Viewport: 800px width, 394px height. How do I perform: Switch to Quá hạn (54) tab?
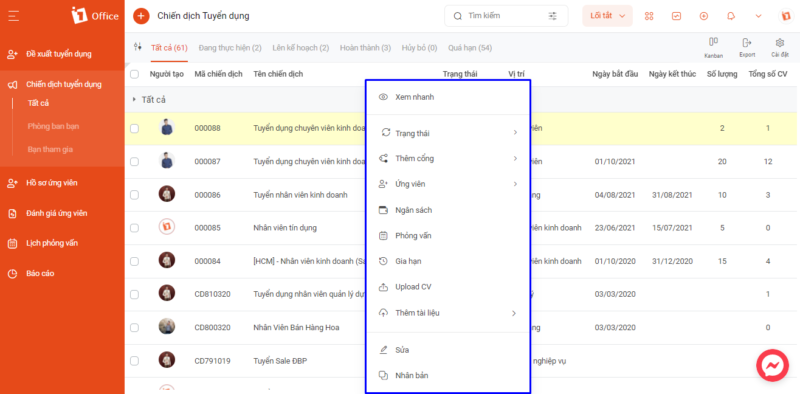click(x=470, y=48)
